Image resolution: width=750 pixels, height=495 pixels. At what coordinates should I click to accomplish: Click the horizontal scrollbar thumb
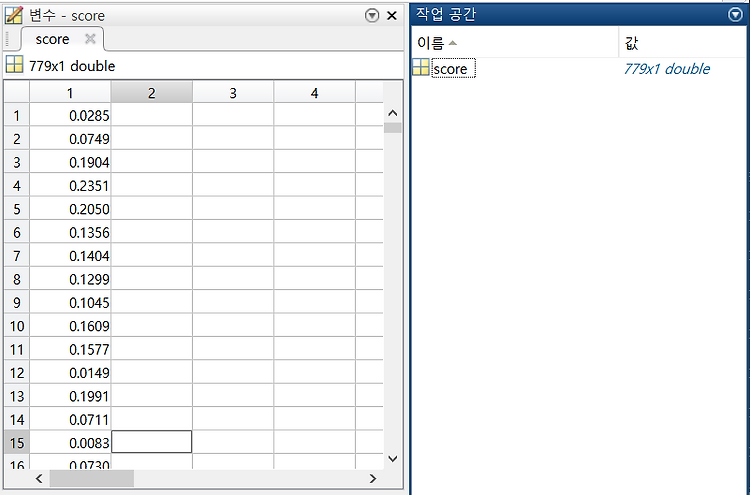(x=92, y=478)
